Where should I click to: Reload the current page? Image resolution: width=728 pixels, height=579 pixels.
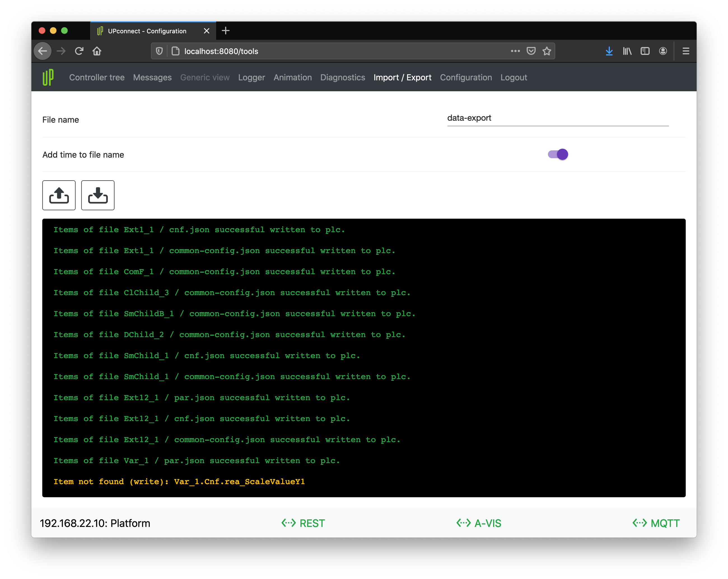tap(79, 51)
